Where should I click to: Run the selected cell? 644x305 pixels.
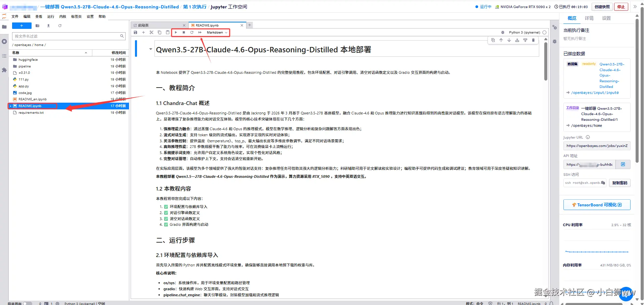pyautogui.click(x=176, y=33)
